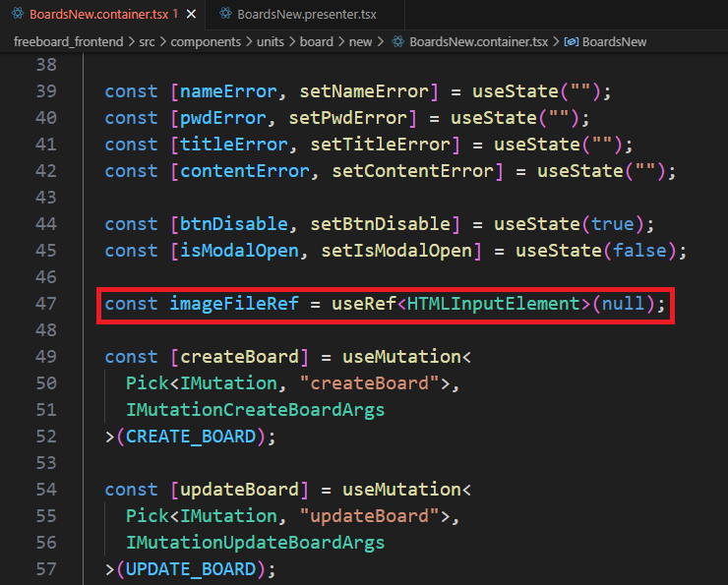Click setContentError on line 42

click(412, 171)
